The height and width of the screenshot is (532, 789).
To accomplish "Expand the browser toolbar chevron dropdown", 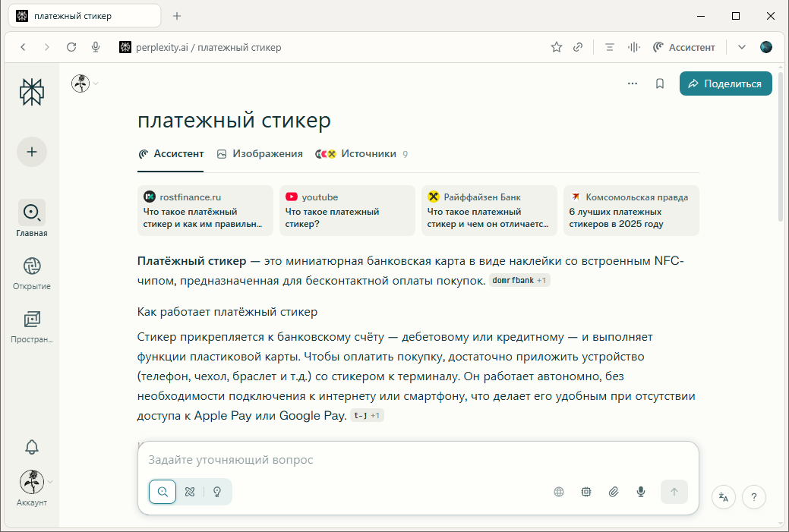I will click(742, 47).
